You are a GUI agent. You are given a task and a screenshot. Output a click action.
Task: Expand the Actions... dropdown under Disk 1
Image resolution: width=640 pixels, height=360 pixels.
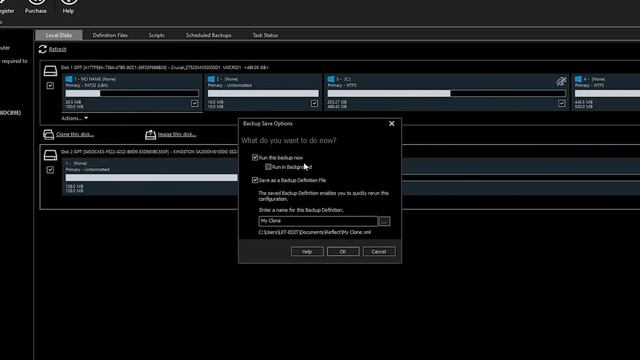point(75,118)
